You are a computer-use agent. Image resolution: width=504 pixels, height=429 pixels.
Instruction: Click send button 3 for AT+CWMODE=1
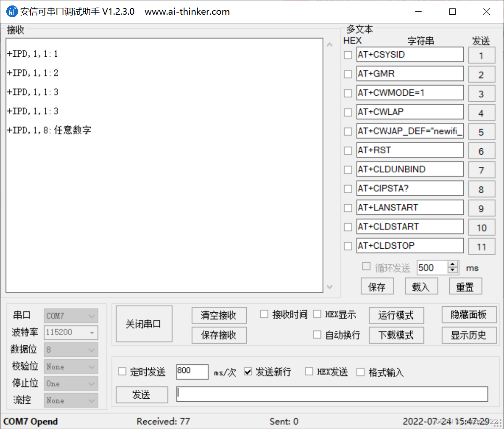point(481,94)
